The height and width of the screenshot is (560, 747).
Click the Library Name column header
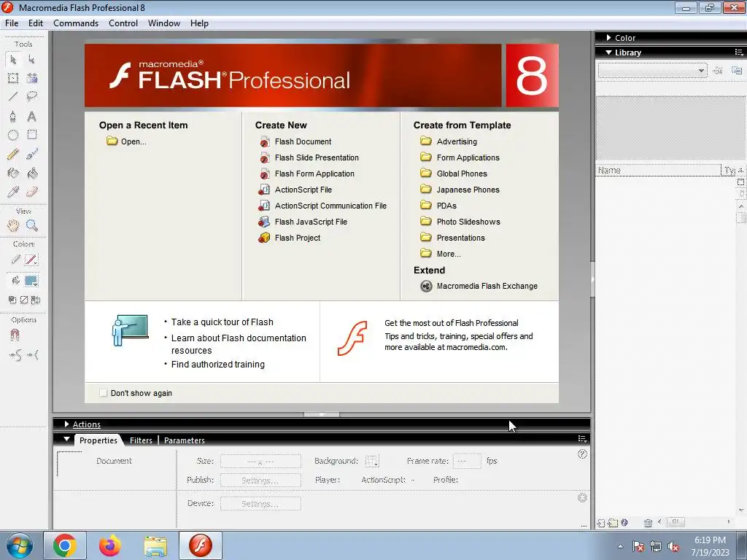[x=659, y=171]
